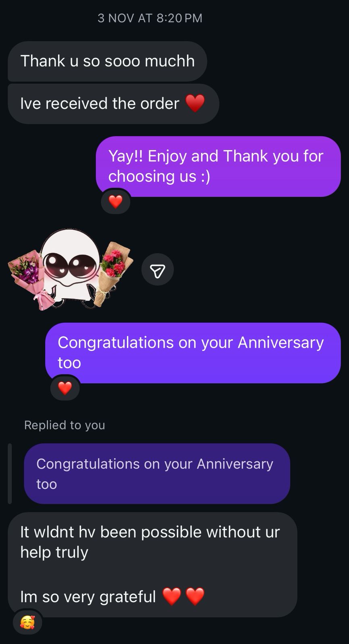Select "It wldnt hv been possible" text line

150,532
